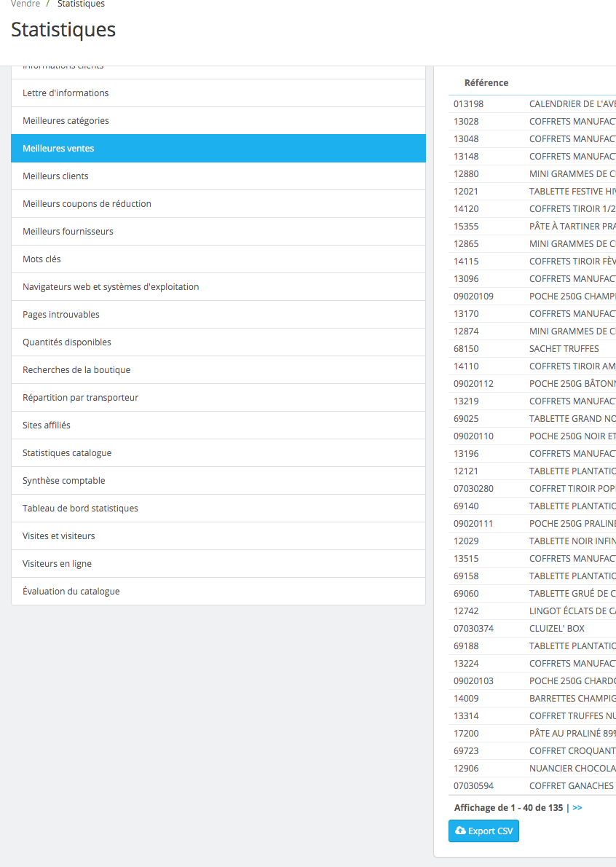Open Meilleurs clients statistics
This screenshot has height=867, width=616.
(218, 176)
